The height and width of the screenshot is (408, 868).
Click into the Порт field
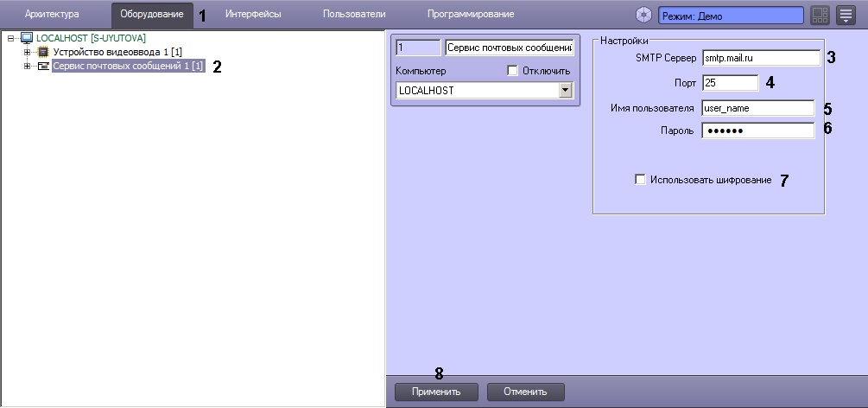(x=729, y=83)
